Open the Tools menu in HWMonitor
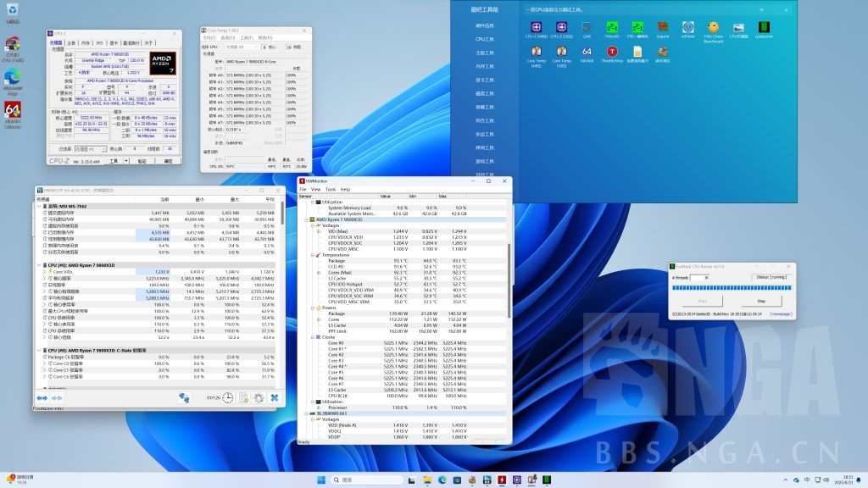This screenshot has height=488, width=868. pos(331,189)
